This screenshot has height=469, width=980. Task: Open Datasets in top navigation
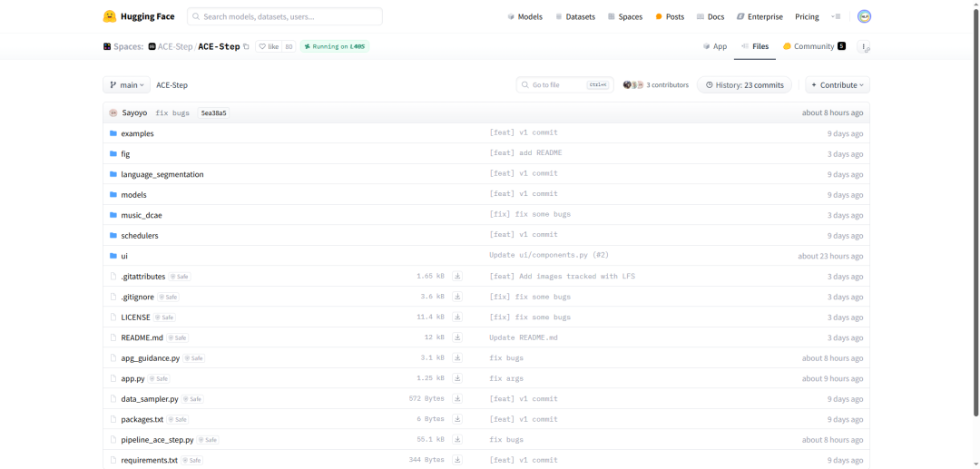pyautogui.click(x=575, y=17)
